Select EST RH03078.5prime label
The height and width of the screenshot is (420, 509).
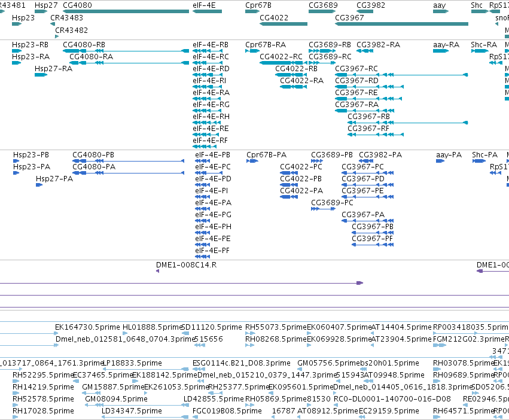pos(463,363)
